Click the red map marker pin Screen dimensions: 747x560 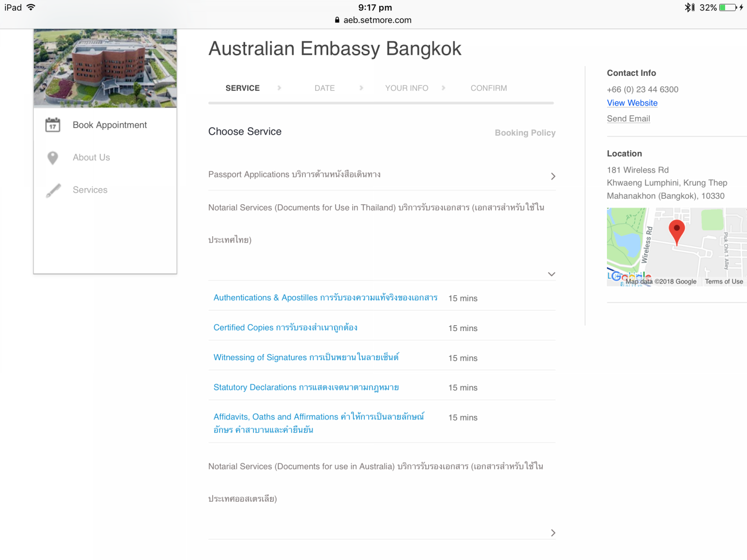[x=676, y=232]
